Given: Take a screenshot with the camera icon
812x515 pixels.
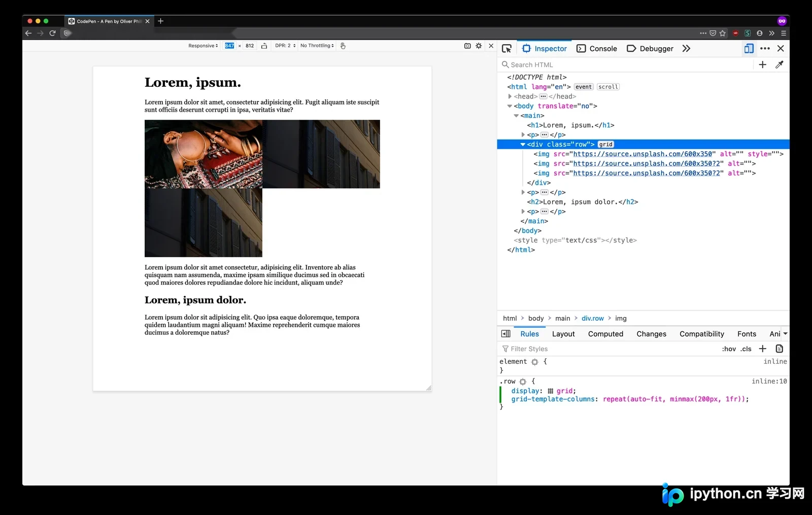Looking at the screenshot, I should [467, 46].
